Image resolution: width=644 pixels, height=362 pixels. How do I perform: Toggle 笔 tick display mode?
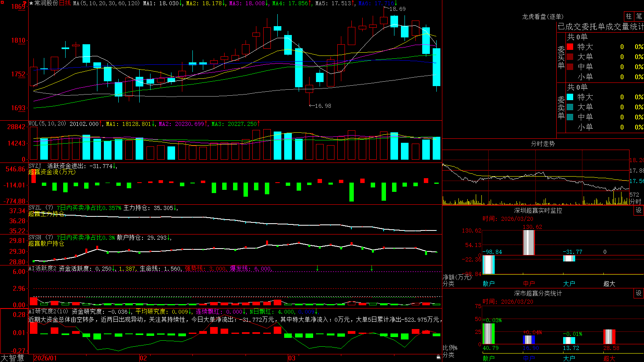(x=639, y=16)
